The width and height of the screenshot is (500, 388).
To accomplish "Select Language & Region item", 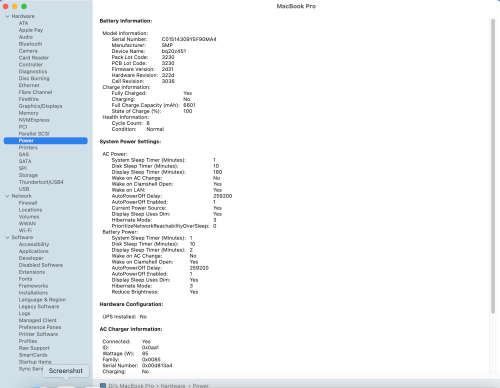I will click(x=42, y=300).
